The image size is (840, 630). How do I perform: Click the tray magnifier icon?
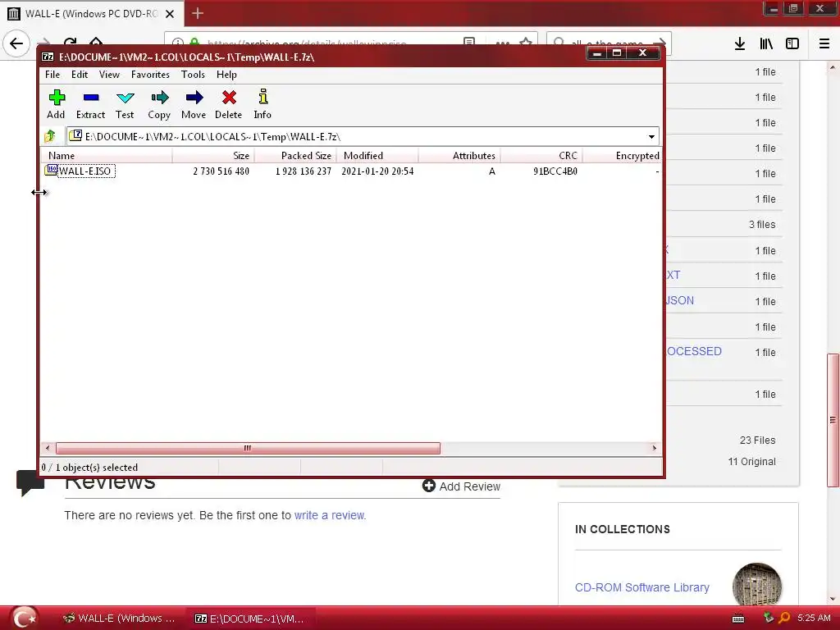click(784, 619)
